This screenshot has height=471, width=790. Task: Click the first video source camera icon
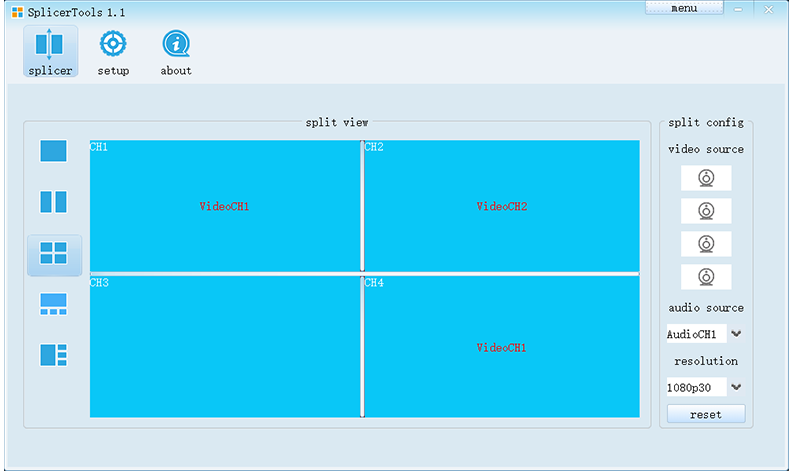tap(705, 178)
